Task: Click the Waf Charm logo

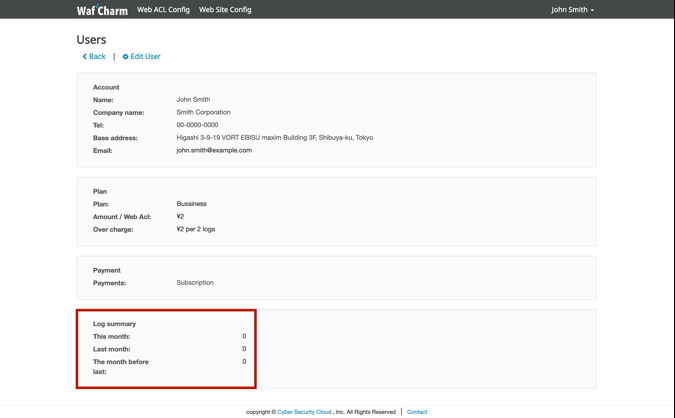Action: point(102,10)
